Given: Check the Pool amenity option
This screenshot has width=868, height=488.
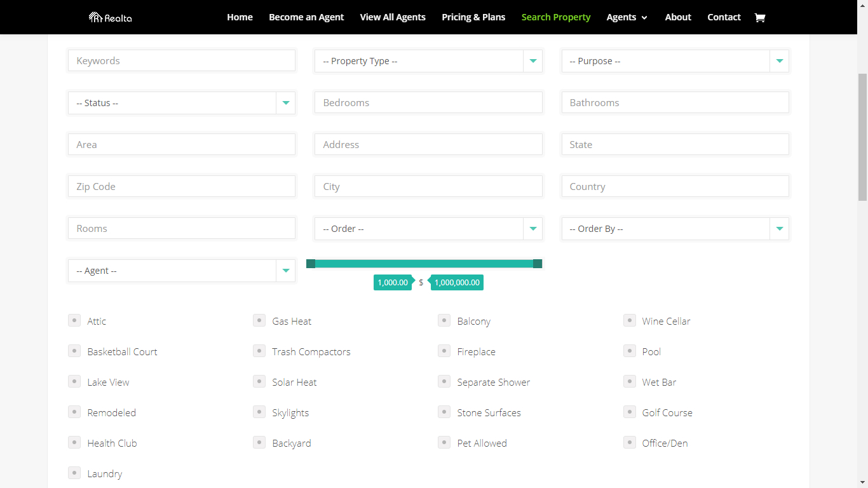Looking at the screenshot, I should click(x=629, y=351).
